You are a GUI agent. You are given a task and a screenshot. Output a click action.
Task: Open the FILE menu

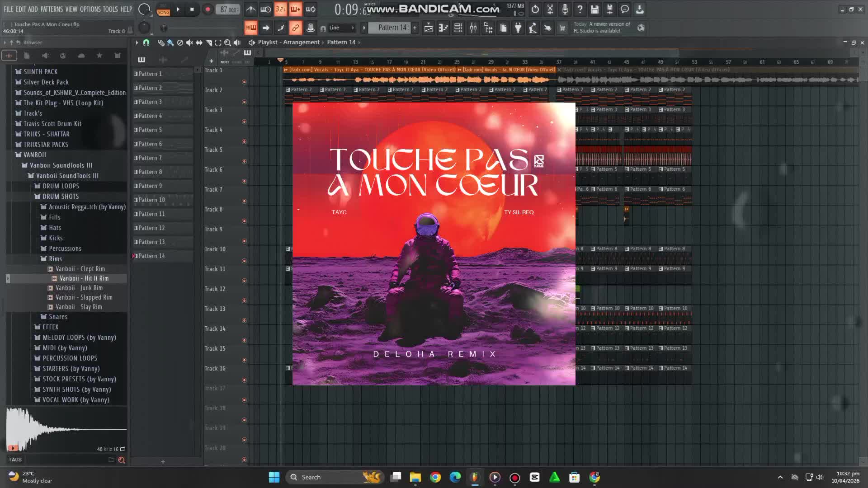[9, 9]
